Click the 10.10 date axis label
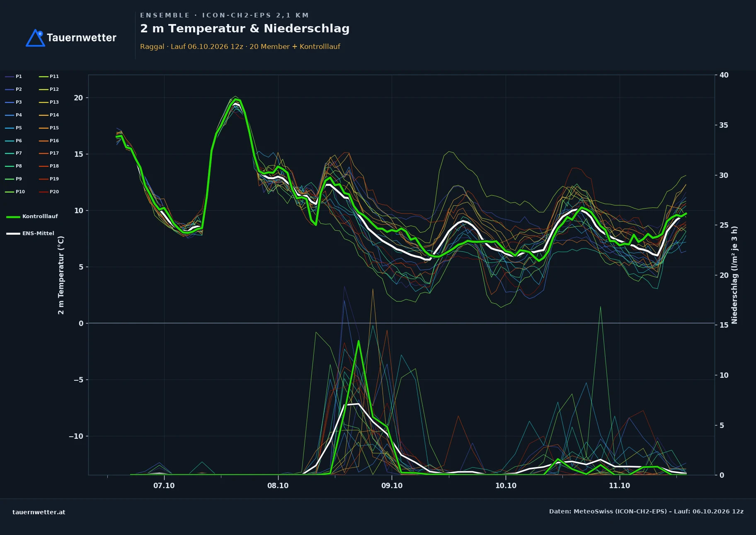Screen dimensions: 756x535 pos(506,486)
